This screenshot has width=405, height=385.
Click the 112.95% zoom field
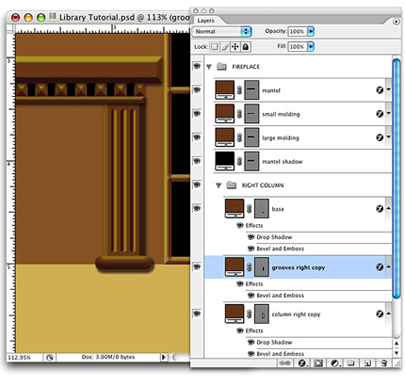click(24, 357)
